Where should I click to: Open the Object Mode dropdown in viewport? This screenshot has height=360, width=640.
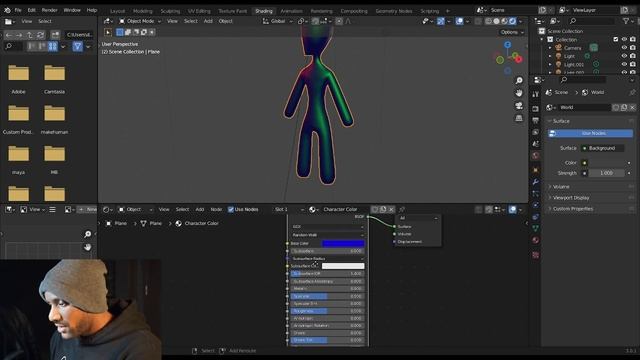click(140, 21)
